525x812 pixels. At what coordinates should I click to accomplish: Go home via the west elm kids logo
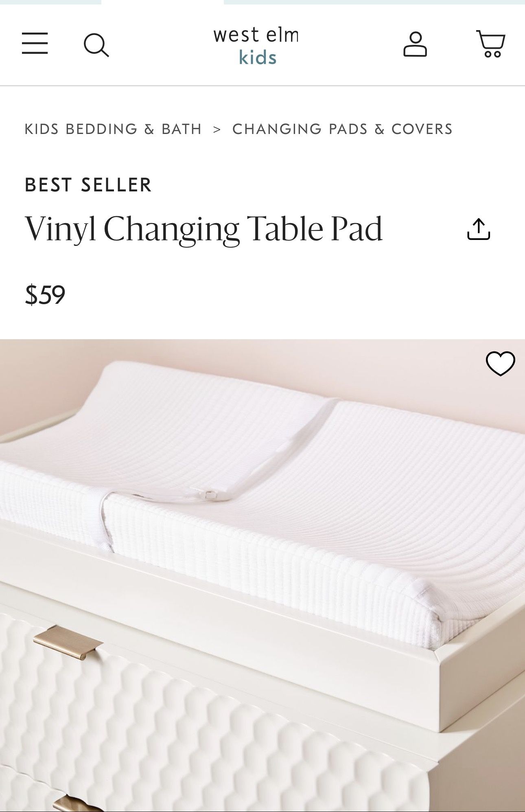pos(256,46)
